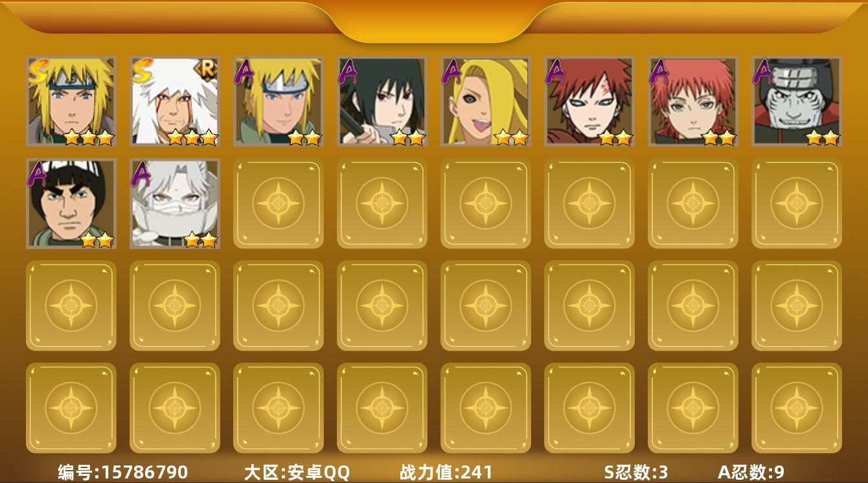Select the pale white-haired masked ninja portrait

pyautogui.click(x=175, y=204)
